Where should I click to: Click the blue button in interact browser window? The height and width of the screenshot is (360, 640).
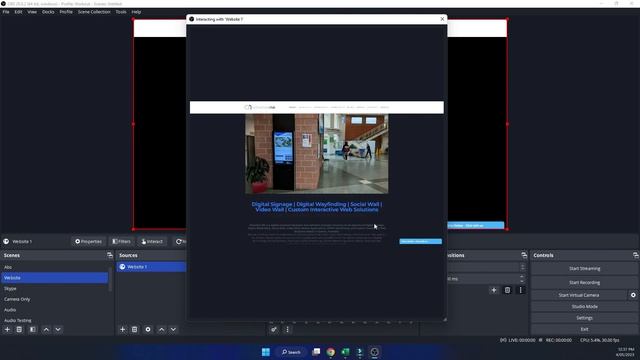click(x=420, y=242)
